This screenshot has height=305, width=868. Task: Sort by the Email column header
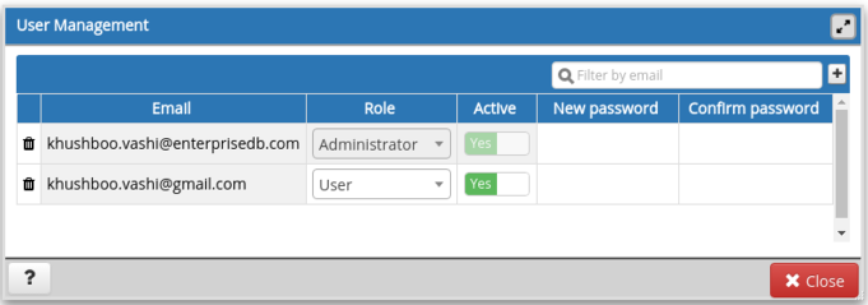click(x=172, y=108)
